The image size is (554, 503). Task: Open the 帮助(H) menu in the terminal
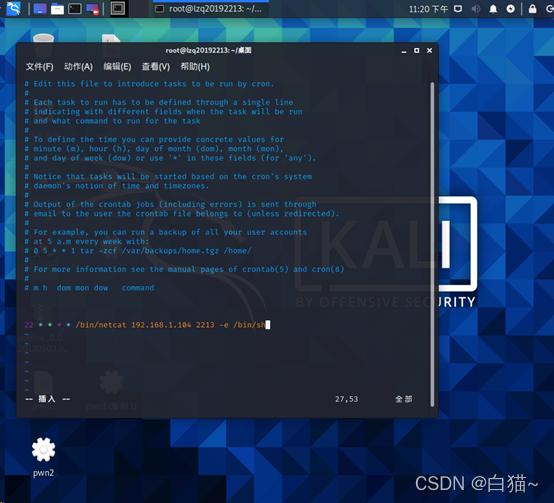point(195,67)
